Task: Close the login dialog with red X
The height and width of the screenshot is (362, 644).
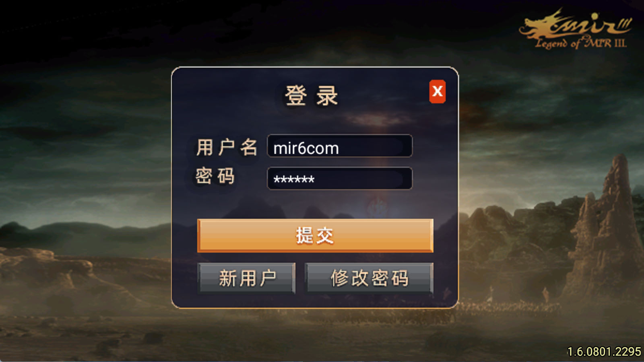Action: point(438,92)
